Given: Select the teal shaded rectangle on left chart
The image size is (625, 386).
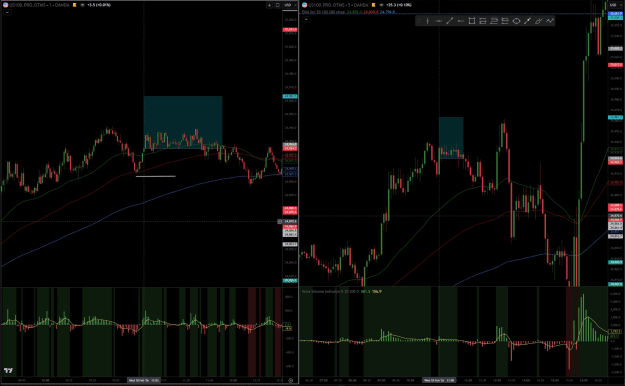Looking at the screenshot, I should click(183, 122).
